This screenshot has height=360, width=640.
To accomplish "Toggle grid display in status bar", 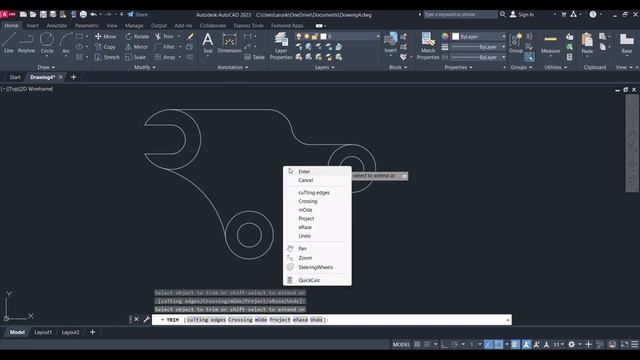I will (417, 344).
